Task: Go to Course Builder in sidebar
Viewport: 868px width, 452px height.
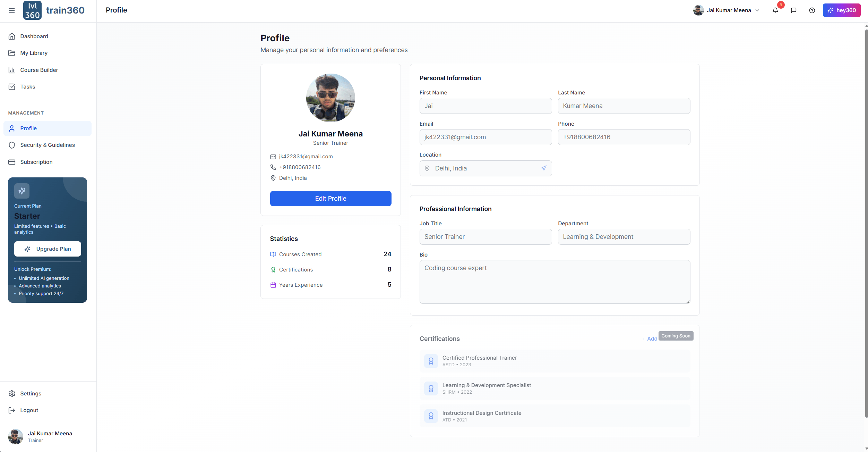Action: pyautogui.click(x=39, y=70)
